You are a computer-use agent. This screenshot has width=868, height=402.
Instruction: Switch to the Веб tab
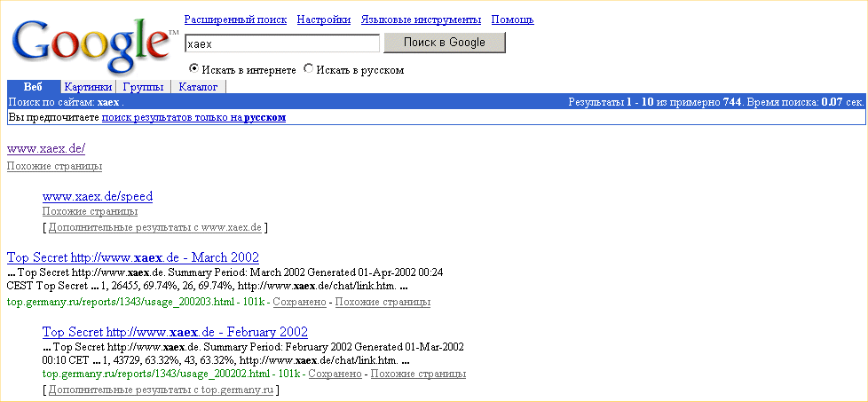[x=33, y=87]
